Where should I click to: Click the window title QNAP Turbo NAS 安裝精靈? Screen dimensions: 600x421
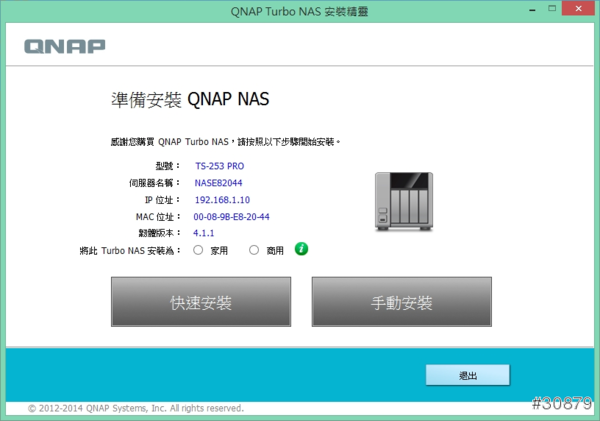click(x=299, y=11)
